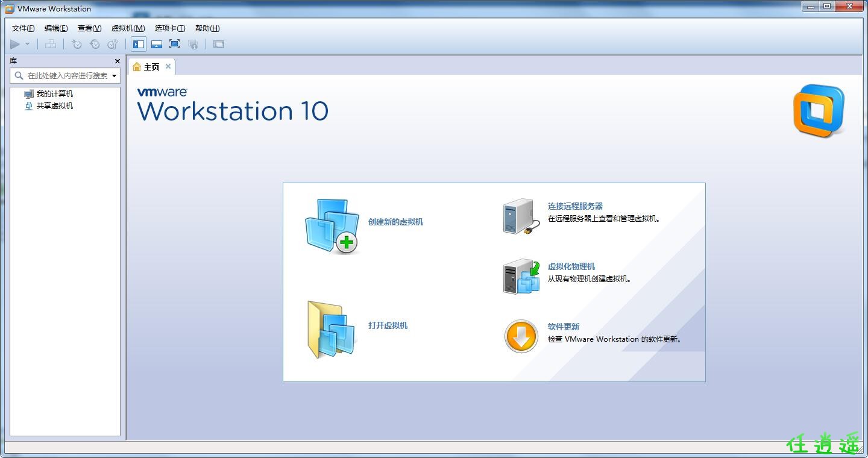Toggle the thumbnail bar view icon
Image resolution: width=868 pixels, height=458 pixels.
coord(157,44)
